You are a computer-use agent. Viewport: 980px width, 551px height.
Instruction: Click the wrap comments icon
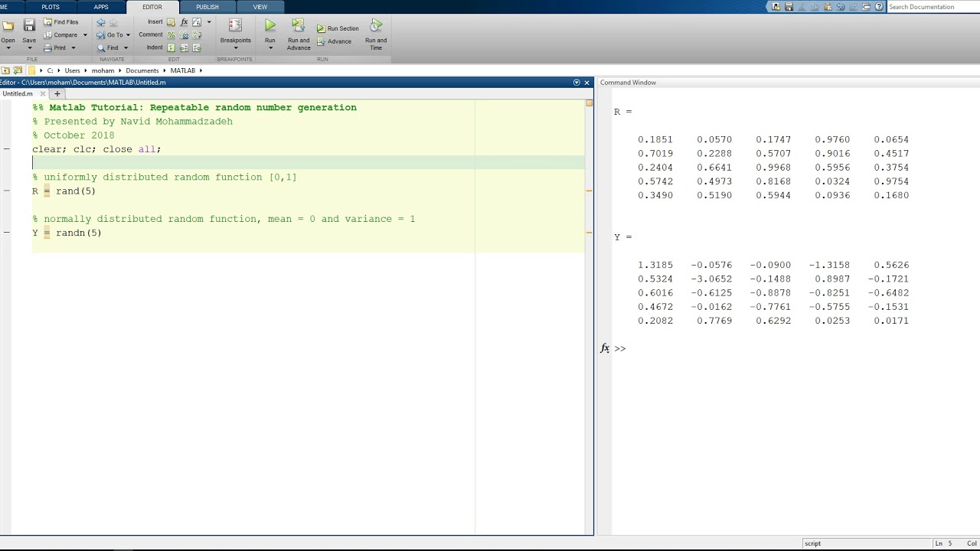click(197, 35)
